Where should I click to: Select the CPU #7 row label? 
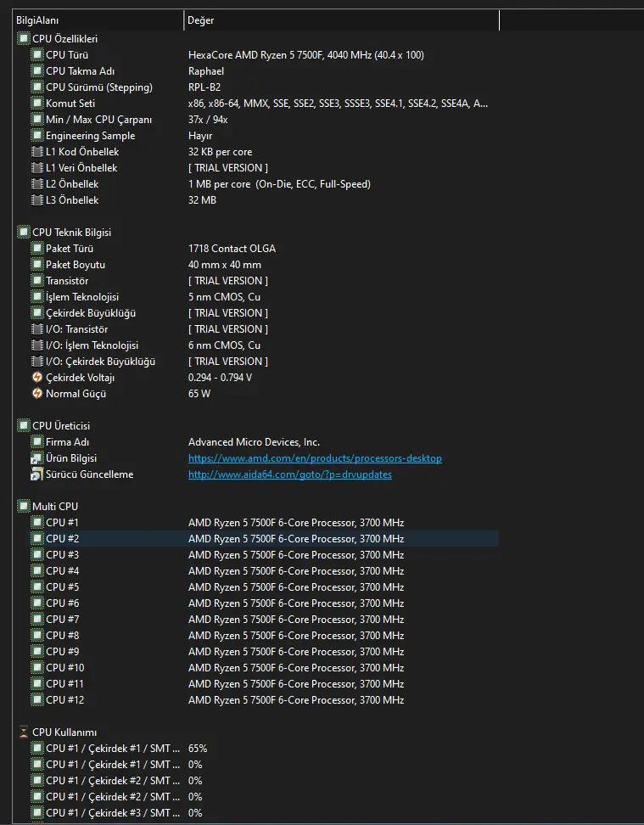click(63, 620)
